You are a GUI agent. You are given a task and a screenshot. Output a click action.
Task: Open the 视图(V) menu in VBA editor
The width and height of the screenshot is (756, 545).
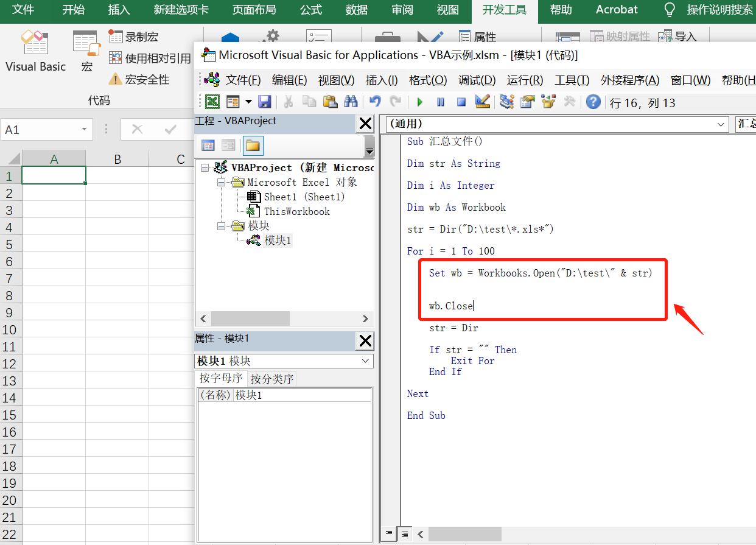pyautogui.click(x=336, y=80)
